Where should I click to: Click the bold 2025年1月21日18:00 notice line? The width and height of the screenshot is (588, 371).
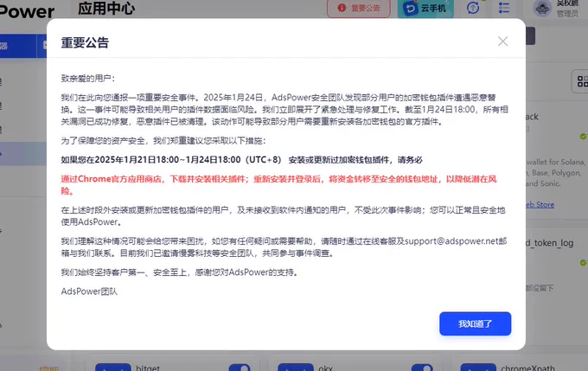coord(242,160)
